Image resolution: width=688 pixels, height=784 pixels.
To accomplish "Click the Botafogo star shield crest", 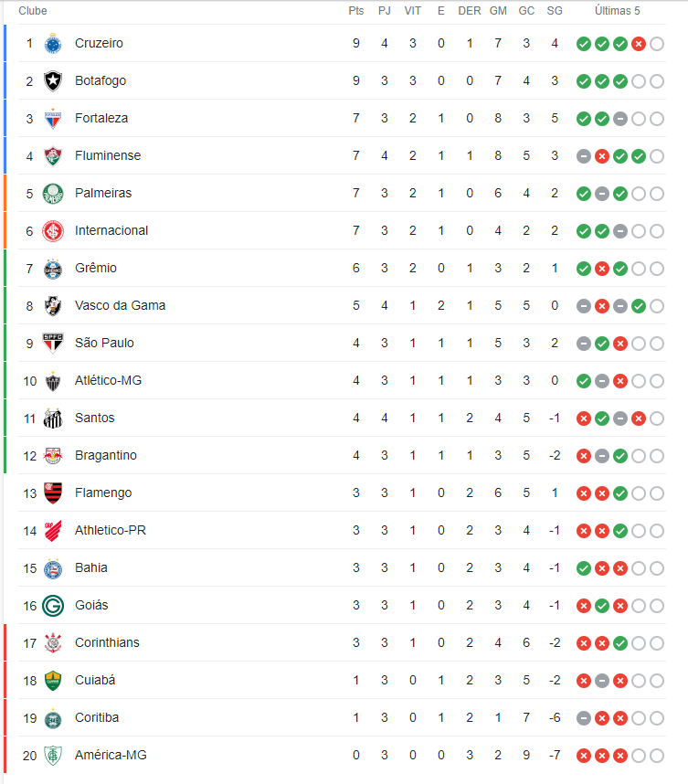I will (52, 81).
